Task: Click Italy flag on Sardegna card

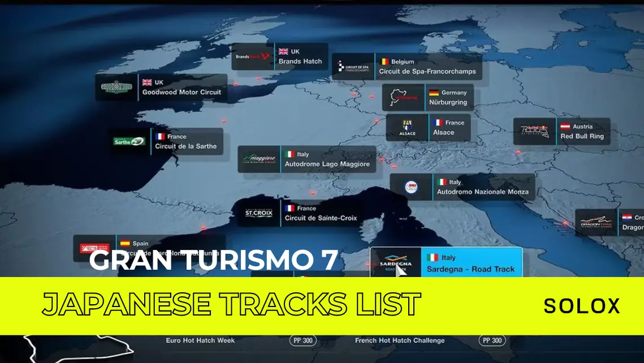Action: coord(433,257)
